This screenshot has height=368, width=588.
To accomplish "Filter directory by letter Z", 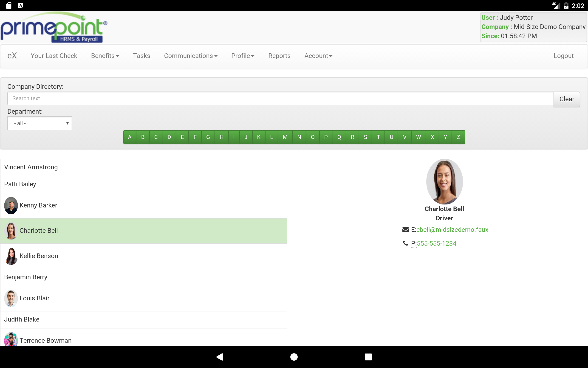I will [x=458, y=137].
